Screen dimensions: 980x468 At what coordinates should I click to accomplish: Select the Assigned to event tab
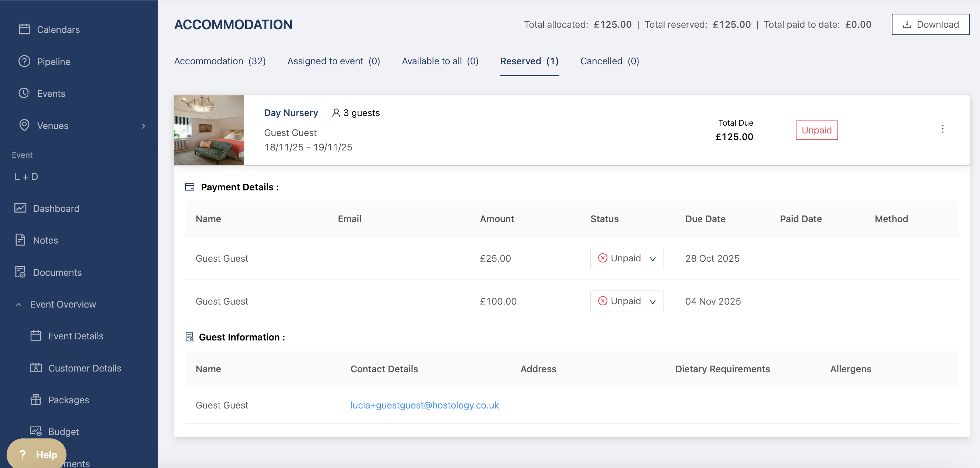pos(333,61)
